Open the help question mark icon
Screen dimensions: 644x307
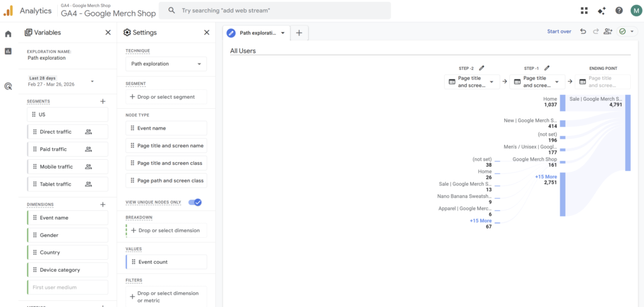click(619, 11)
